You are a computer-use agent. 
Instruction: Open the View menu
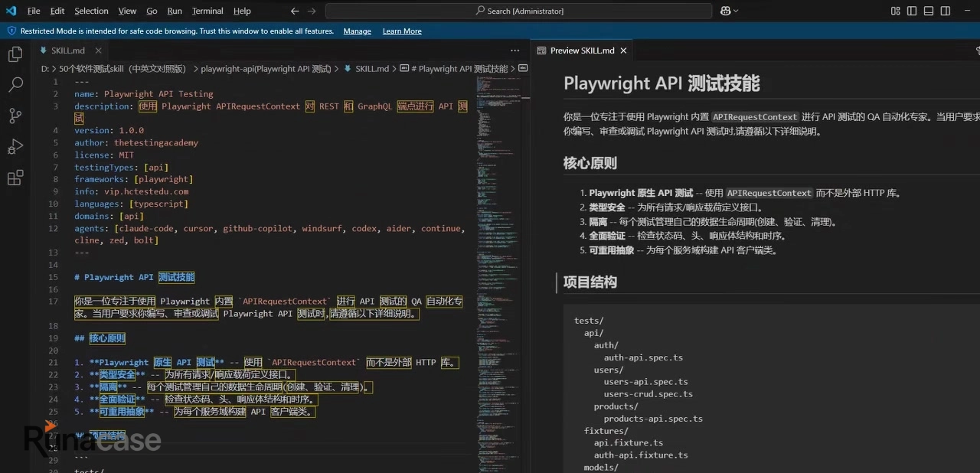[127, 11]
